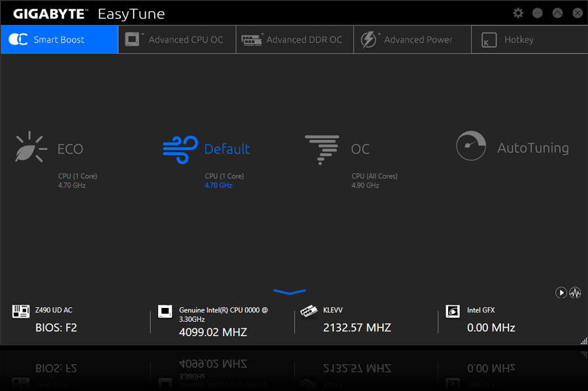Click the ECO "4.70 GHz" value
Viewport: 588px width, 391px height.
(x=72, y=186)
